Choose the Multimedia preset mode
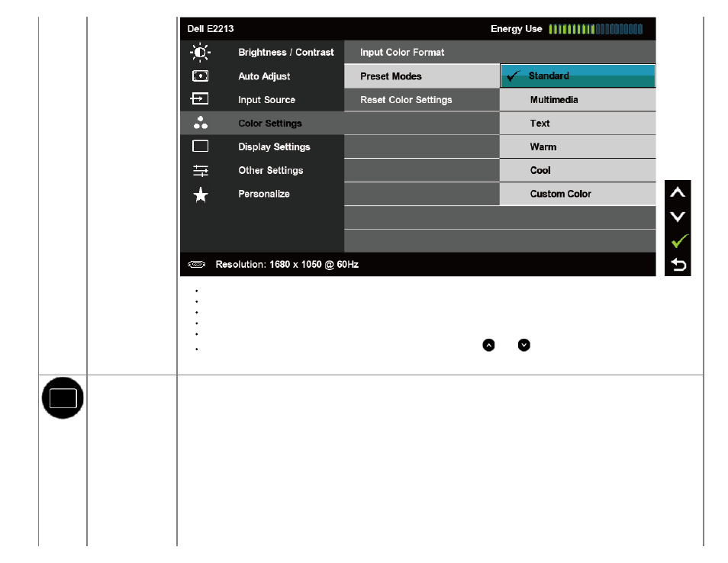This screenshot has height=563, width=728. coord(578,100)
